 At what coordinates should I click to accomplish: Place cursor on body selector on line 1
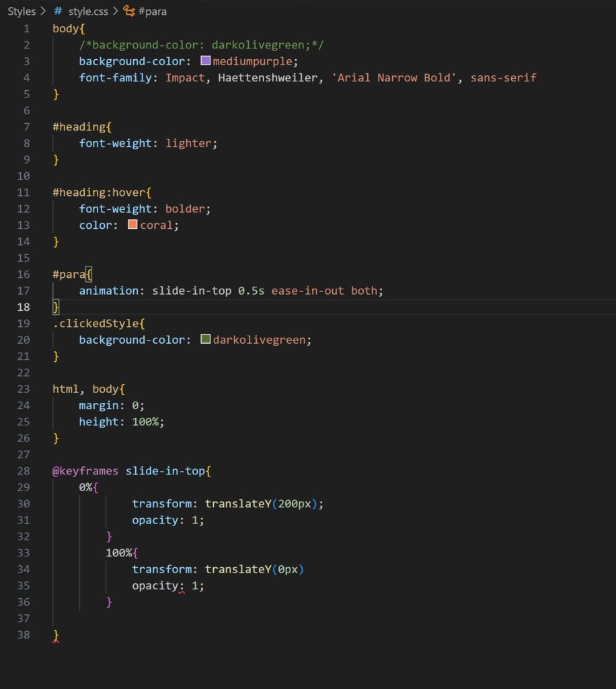pyautogui.click(x=65, y=28)
